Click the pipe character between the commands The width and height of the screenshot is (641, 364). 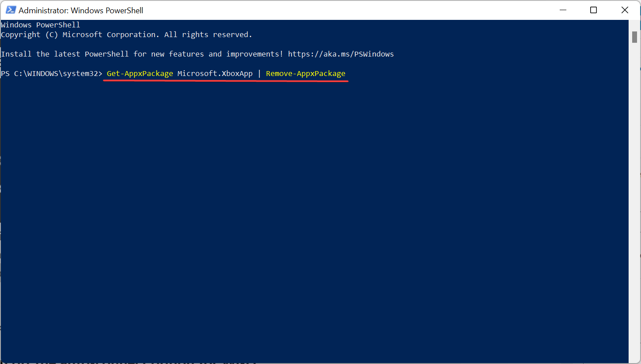click(x=259, y=73)
